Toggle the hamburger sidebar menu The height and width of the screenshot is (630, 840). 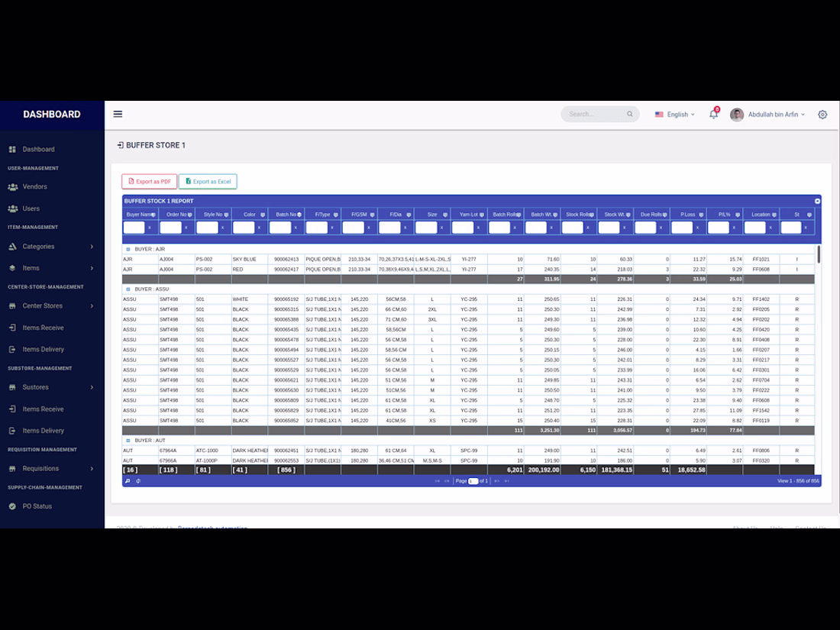pyautogui.click(x=118, y=114)
